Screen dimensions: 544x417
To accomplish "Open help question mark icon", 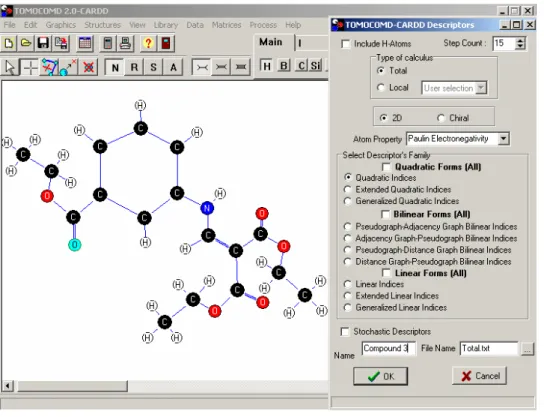I will 148,43.
